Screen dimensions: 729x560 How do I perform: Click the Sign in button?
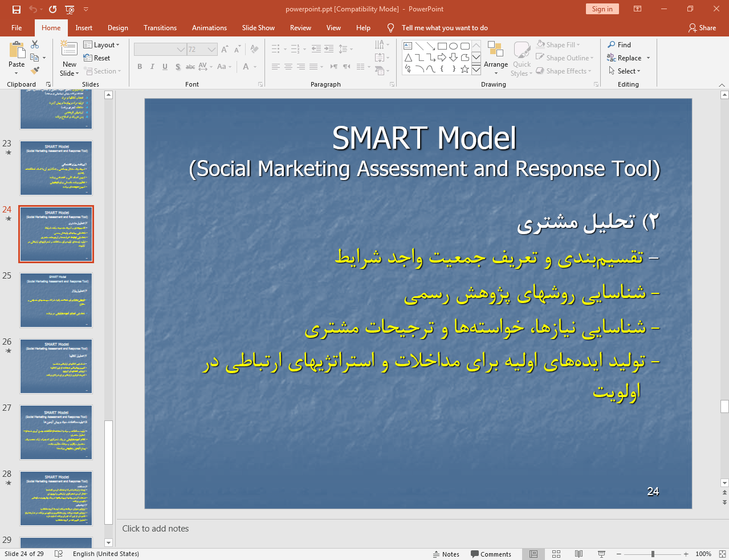(602, 9)
